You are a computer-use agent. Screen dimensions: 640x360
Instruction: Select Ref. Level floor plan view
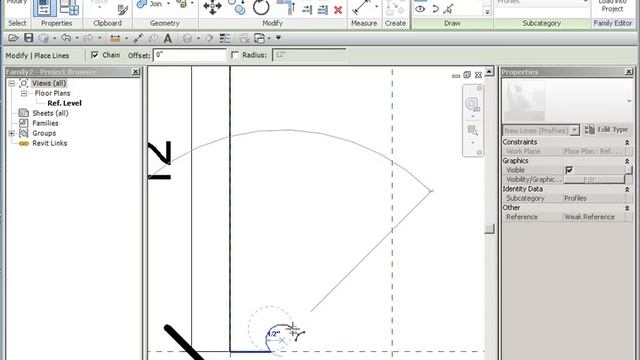click(64, 103)
